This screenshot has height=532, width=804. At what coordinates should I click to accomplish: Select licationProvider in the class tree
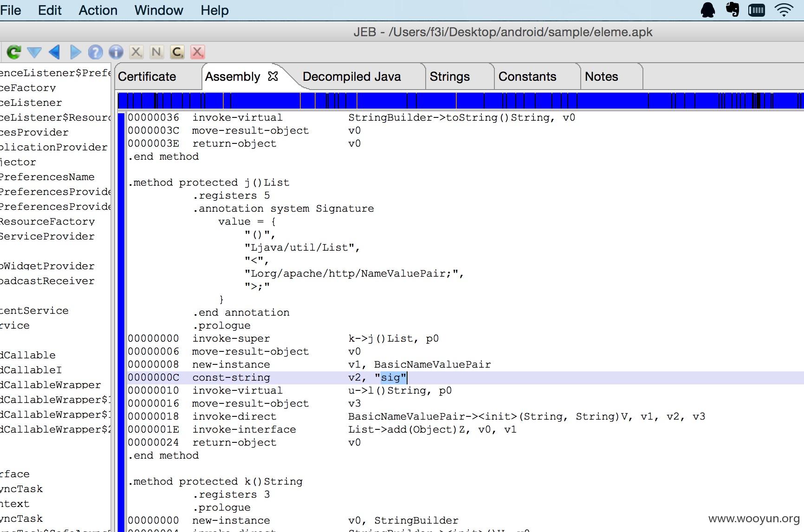tap(54, 147)
